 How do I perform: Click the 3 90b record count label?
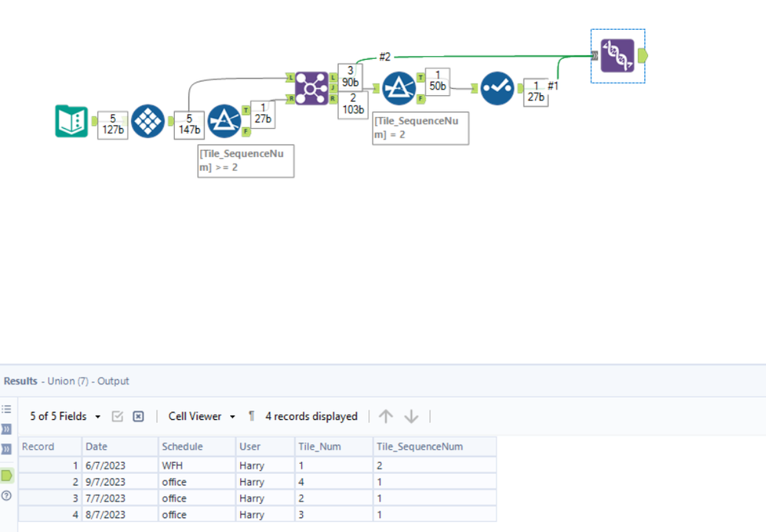pyautogui.click(x=350, y=77)
